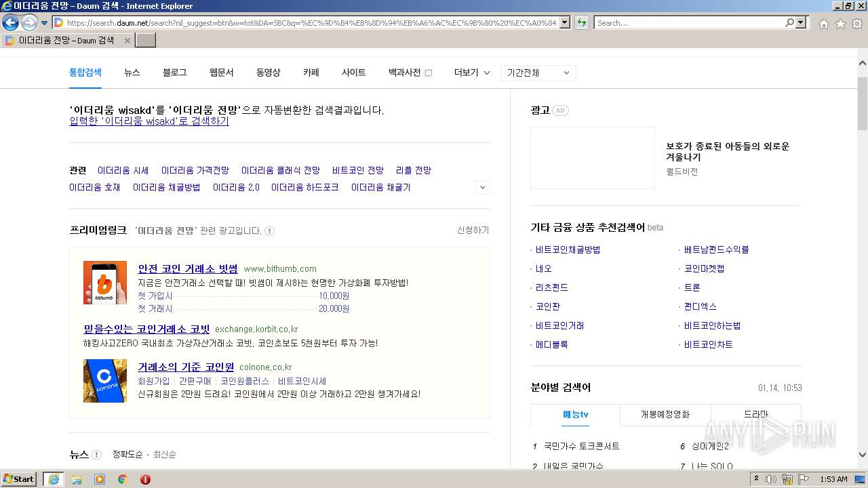This screenshot has height=488, width=868.
Task: Click the info icon beside 뉴스 heading
Action: (x=96, y=455)
